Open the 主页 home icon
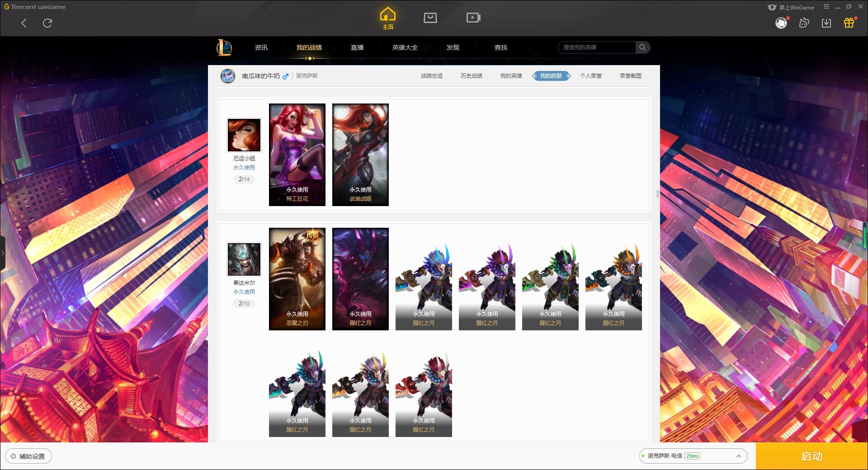 (x=388, y=19)
